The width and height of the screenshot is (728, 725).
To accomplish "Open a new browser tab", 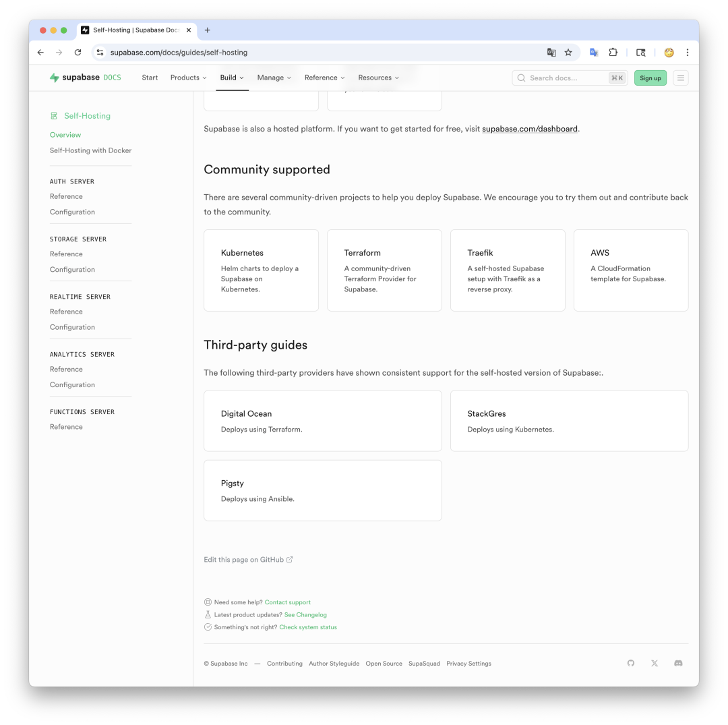I will [x=208, y=30].
